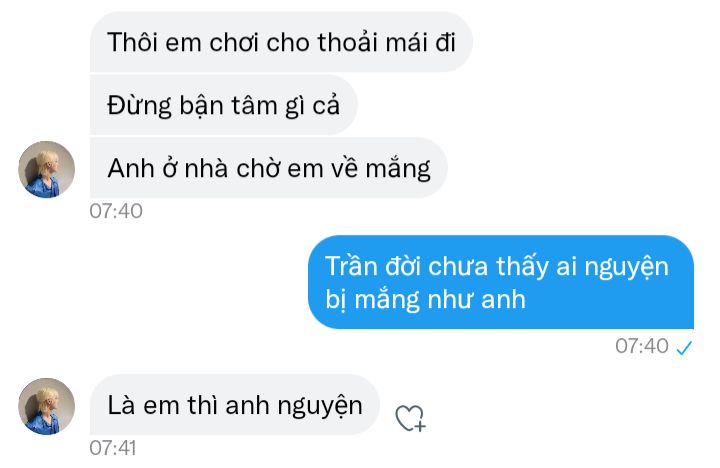Open avatar beside "Là em thì anh nguyện"
This screenshot has height=468, width=720.
pyautogui.click(x=46, y=406)
